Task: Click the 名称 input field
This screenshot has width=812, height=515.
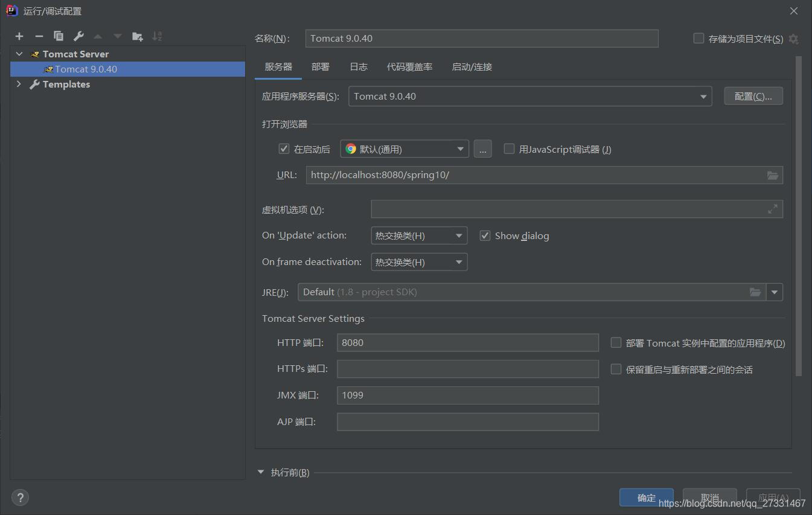Action: point(482,39)
